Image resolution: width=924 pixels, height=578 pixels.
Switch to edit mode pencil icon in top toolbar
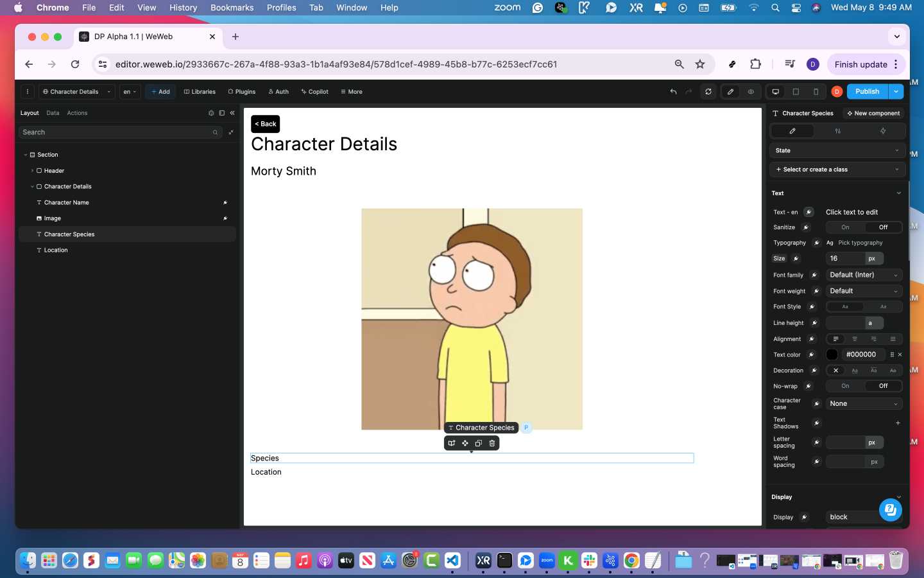(730, 92)
